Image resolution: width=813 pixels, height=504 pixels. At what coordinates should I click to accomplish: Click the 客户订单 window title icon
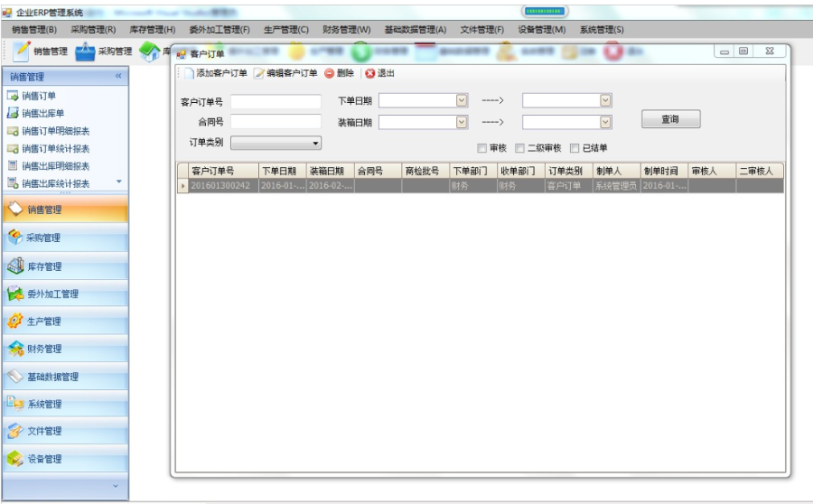(x=181, y=54)
